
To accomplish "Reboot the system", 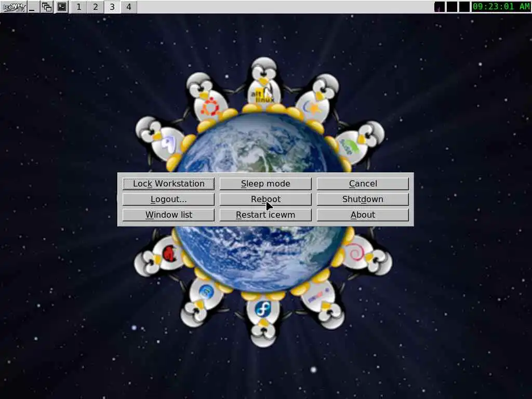I will click(x=265, y=199).
